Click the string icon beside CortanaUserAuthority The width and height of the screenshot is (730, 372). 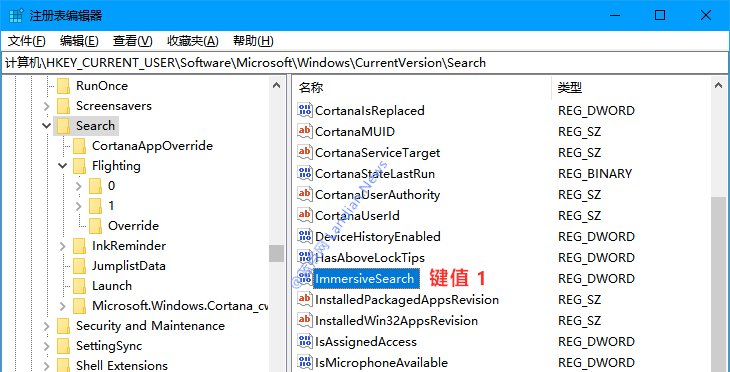tap(304, 195)
